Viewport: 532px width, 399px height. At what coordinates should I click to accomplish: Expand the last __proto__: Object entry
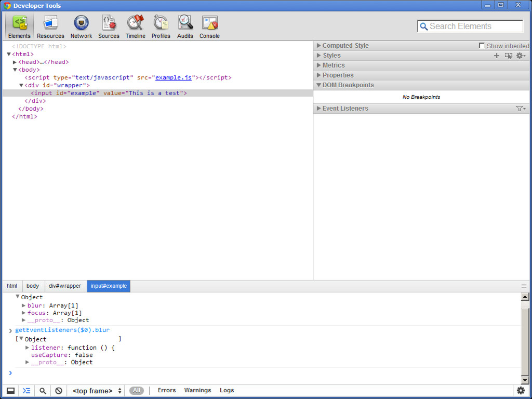(27, 362)
